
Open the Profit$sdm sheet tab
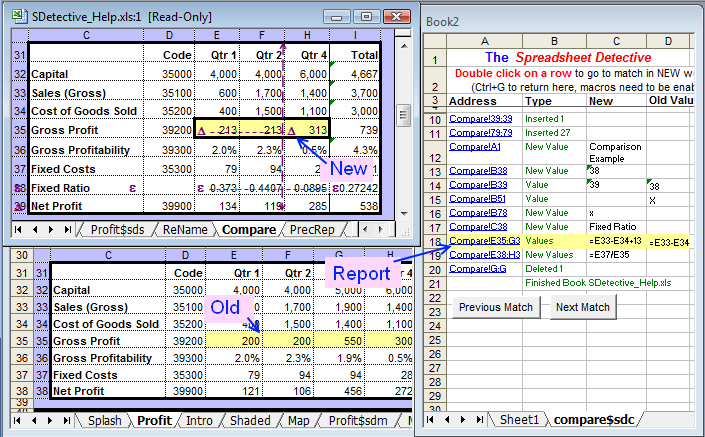358,421
